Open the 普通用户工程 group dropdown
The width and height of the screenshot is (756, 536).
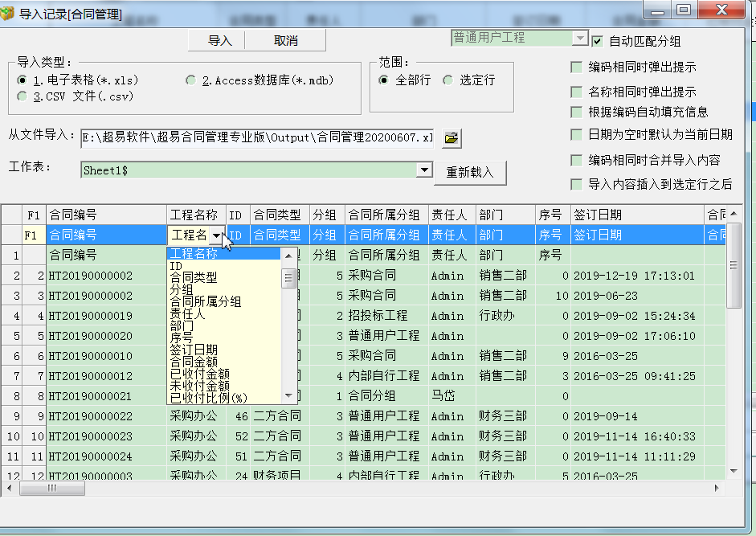click(x=579, y=38)
